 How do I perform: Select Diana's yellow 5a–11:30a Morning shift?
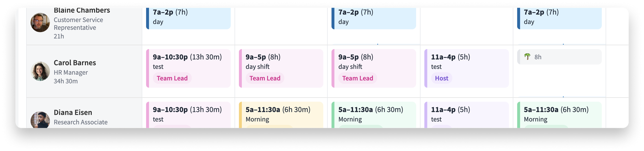tap(281, 115)
